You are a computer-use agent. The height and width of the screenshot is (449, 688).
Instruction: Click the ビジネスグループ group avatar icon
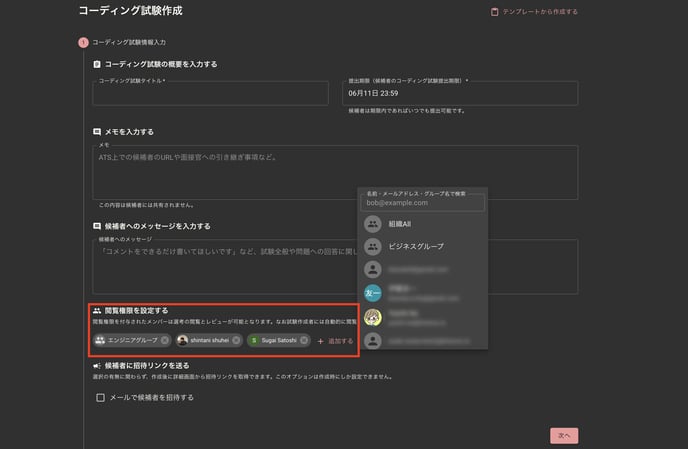373,247
